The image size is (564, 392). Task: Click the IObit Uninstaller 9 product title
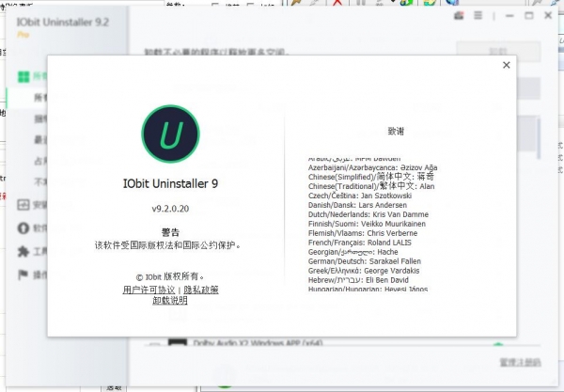click(170, 183)
